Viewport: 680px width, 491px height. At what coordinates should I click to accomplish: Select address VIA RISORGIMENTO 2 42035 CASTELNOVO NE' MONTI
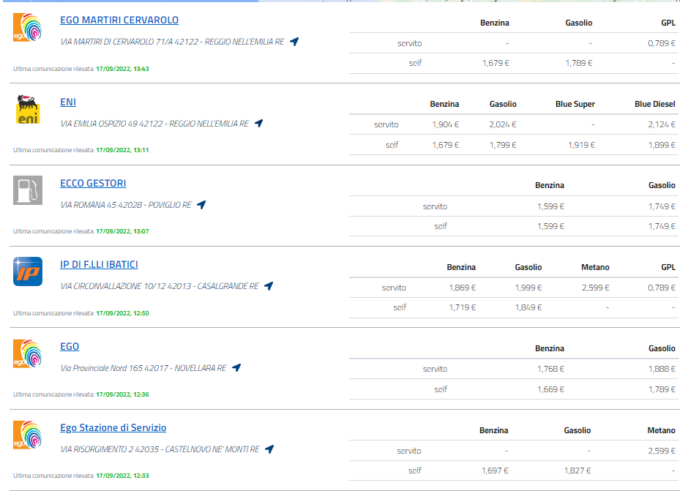pyautogui.click(x=160, y=449)
